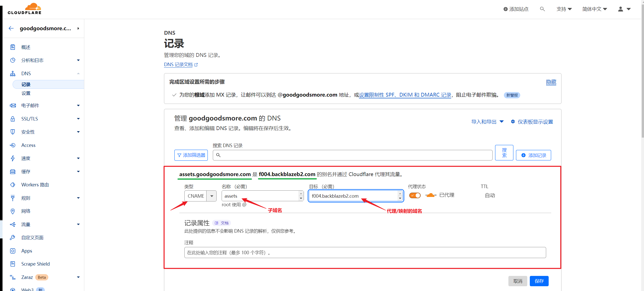Click the DNS network icon in sidebar
The height and width of the screenshot is (291, 644).
[x=13, y=73]
